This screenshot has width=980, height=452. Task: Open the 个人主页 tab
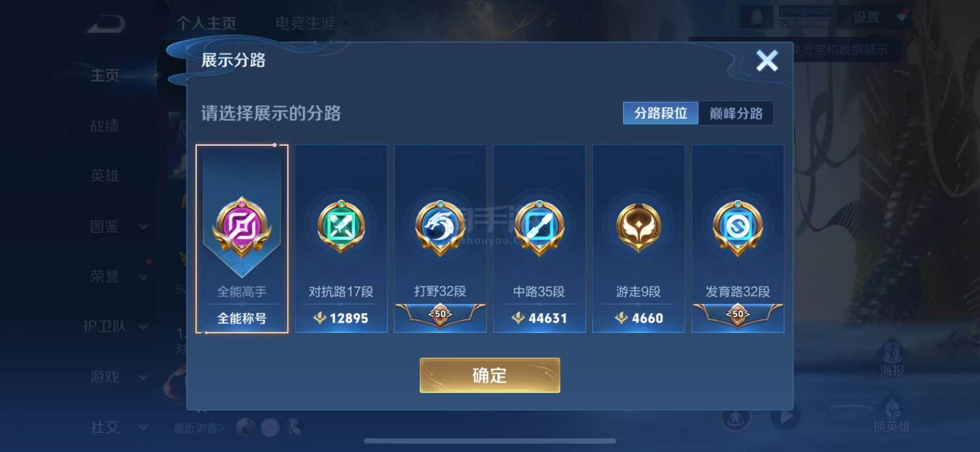(206, 23)
